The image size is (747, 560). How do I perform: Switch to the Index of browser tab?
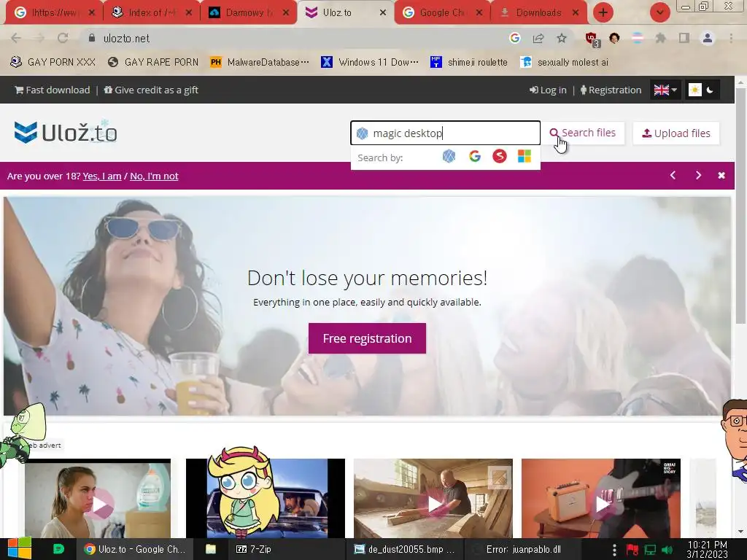pos(150,12)
